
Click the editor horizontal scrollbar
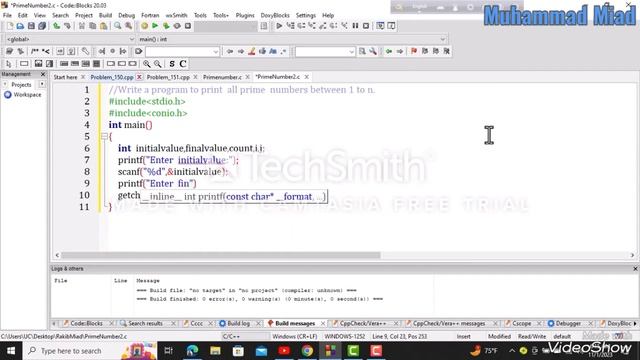221,255
